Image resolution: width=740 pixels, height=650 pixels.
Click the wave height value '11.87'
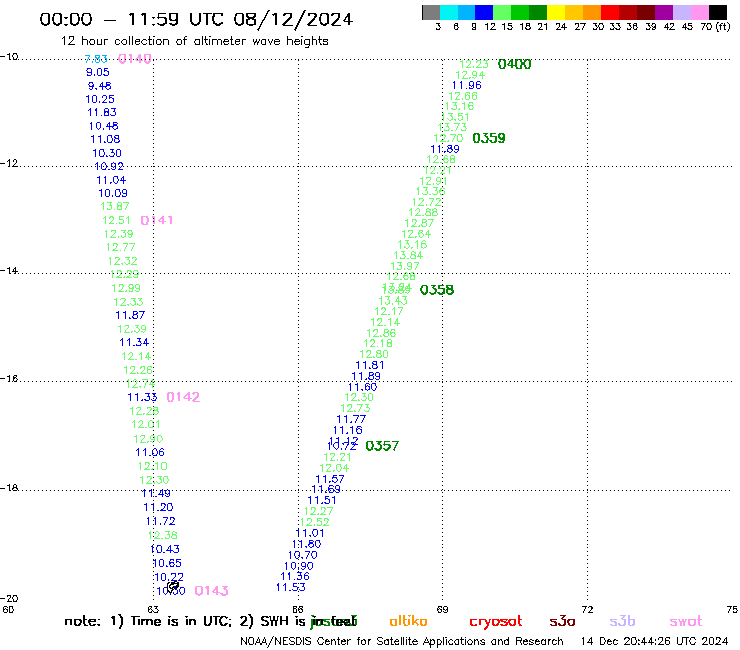click(130, 315)
